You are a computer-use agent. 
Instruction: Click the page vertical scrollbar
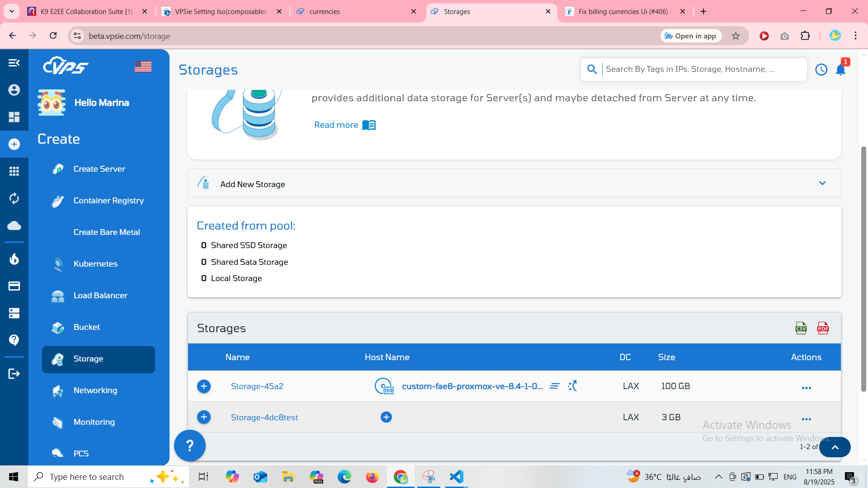pyautogui.click(x=863, y=269)
